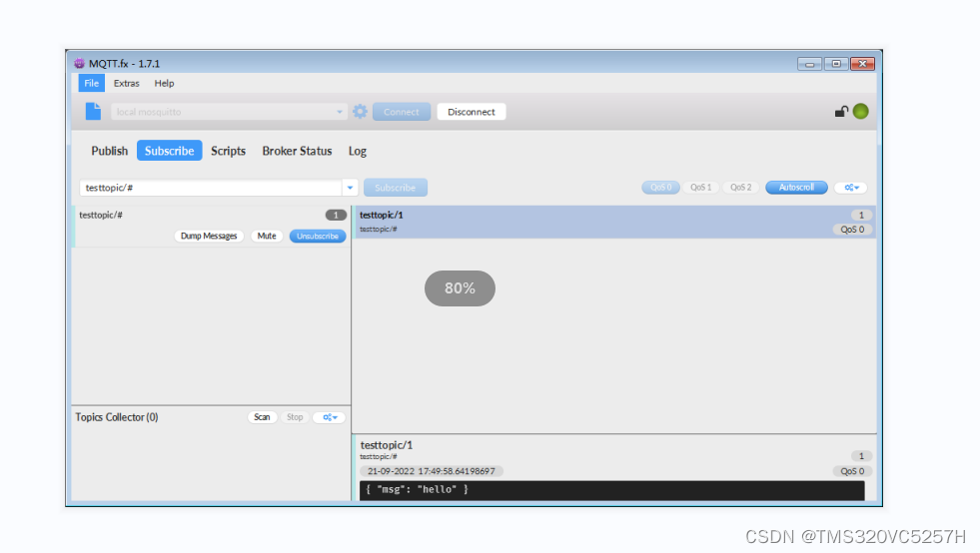Maximize the MQTT.fx window
Viewport: 980px width, 553px height.
tap(836, 64)
